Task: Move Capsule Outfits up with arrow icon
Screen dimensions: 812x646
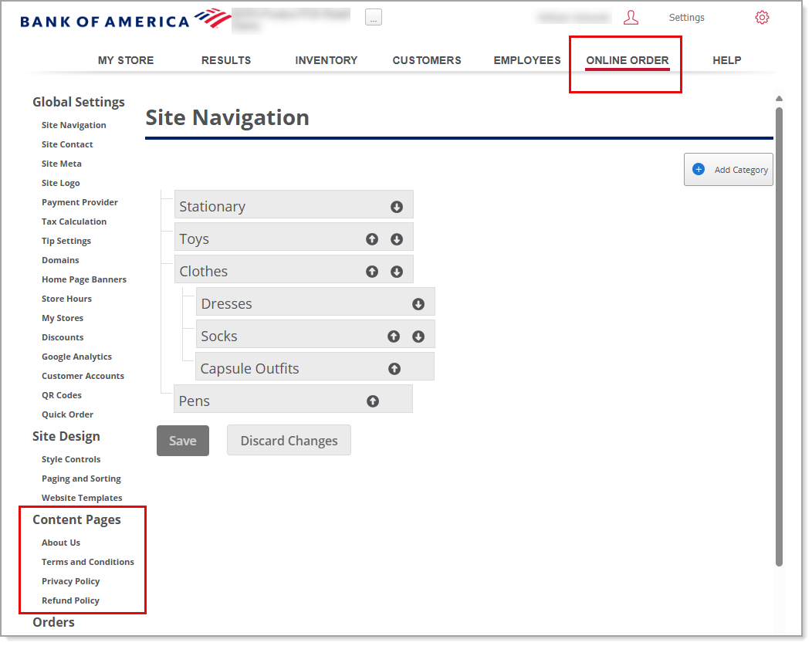Action: point(394,369)
